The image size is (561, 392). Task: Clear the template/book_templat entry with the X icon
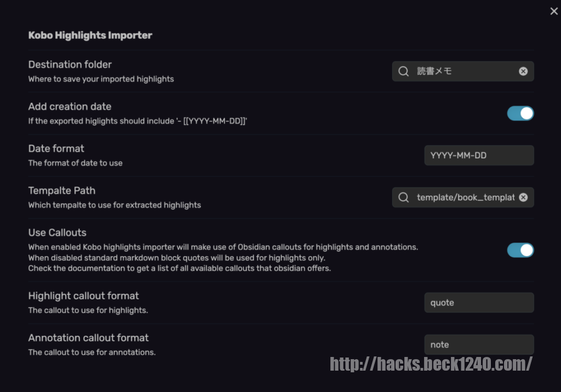pyautogui.click(x=523, y=197)
